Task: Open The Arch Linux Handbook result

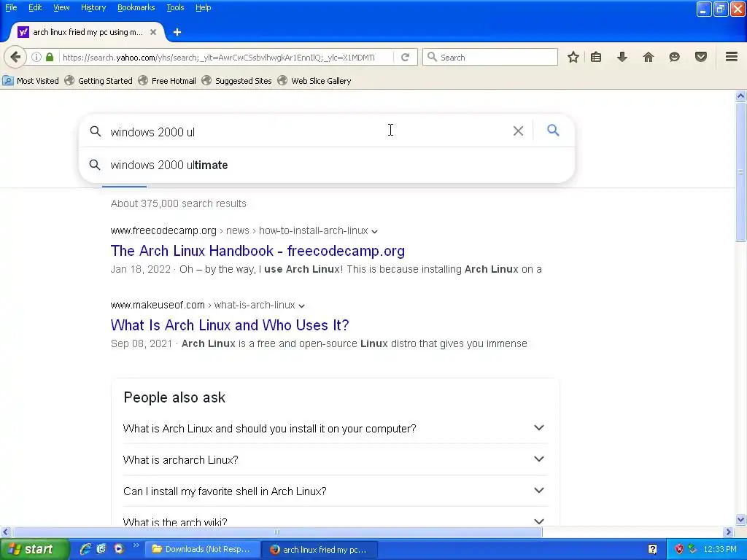Action: point(258,251)
